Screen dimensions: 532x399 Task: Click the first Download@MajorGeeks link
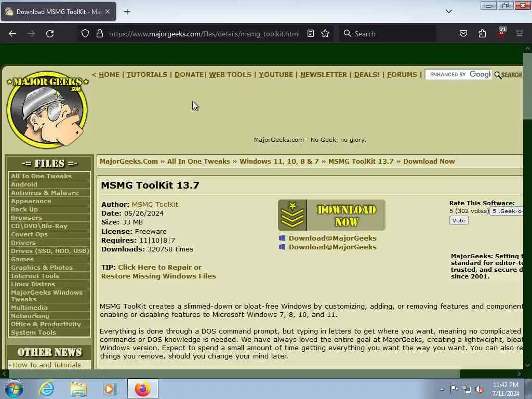(332, 238)
